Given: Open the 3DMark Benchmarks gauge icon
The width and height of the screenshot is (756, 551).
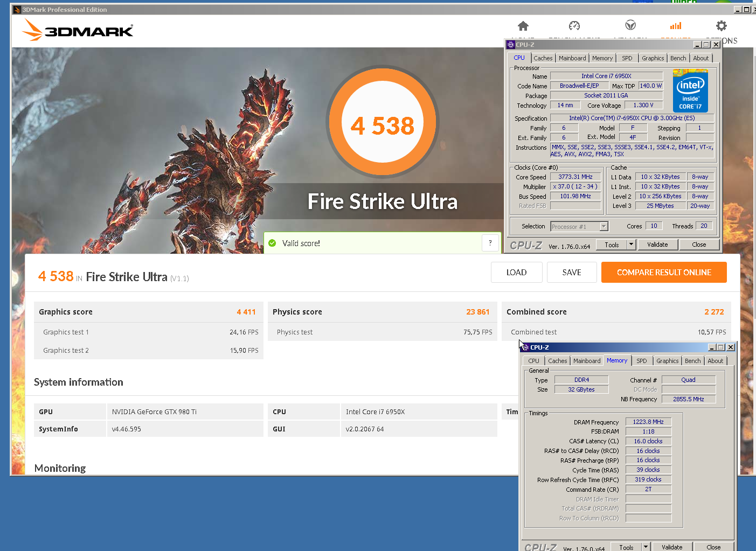Looking at the screenshot, I should pyautogui.click(x=574, y=26).
